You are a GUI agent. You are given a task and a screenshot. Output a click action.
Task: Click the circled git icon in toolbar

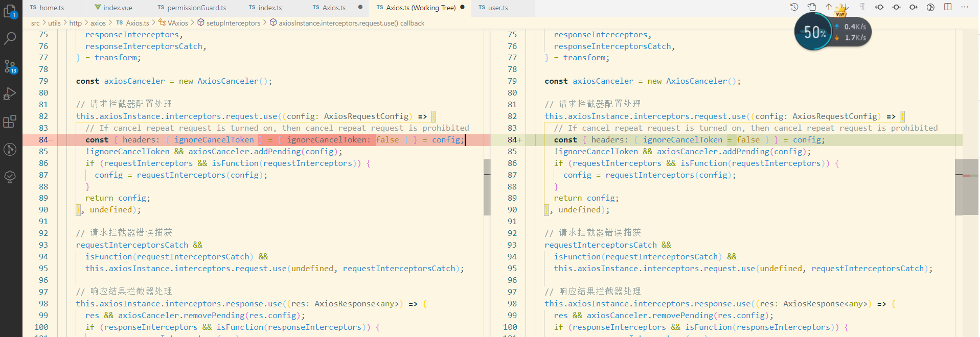930,7
